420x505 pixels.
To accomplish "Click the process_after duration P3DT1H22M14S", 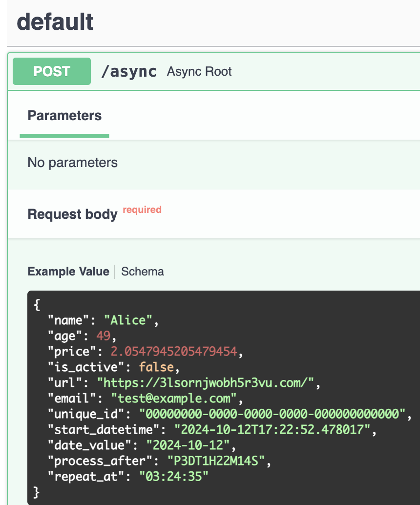I will pos(216,461).
